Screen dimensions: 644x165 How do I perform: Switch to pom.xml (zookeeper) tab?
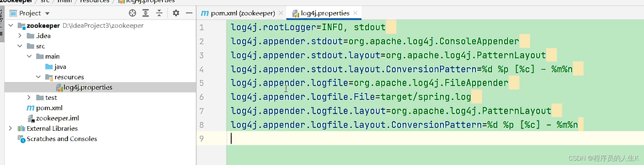(x=242, y=13)
